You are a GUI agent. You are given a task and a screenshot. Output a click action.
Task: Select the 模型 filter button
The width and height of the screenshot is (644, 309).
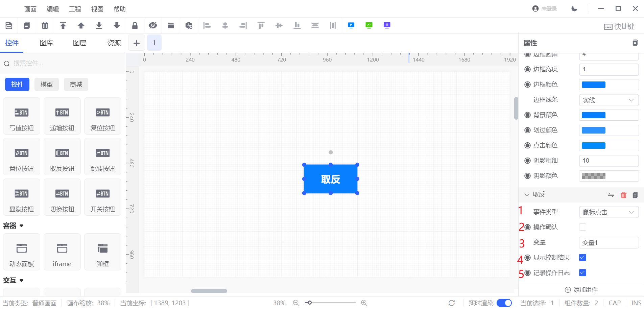click(x=47, y=85)
